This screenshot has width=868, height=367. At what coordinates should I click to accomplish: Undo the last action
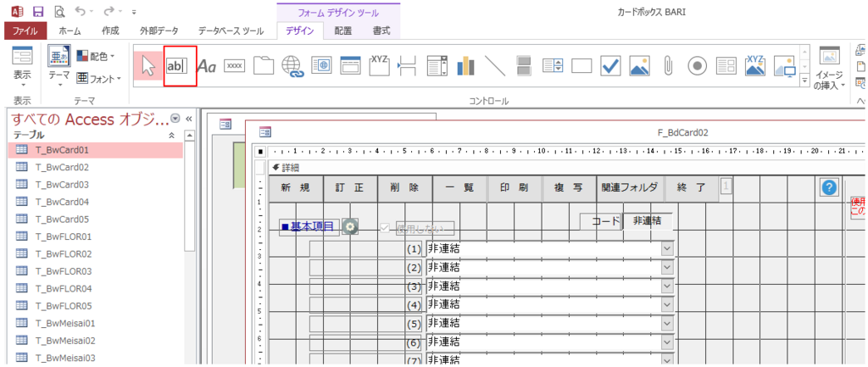(x=81, y=11)
